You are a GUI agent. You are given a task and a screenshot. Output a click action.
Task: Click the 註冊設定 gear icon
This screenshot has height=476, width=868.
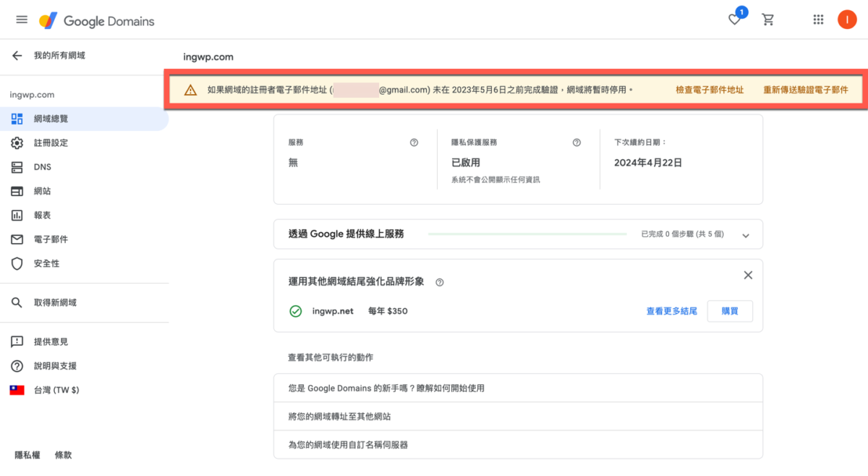coord(17,143)
